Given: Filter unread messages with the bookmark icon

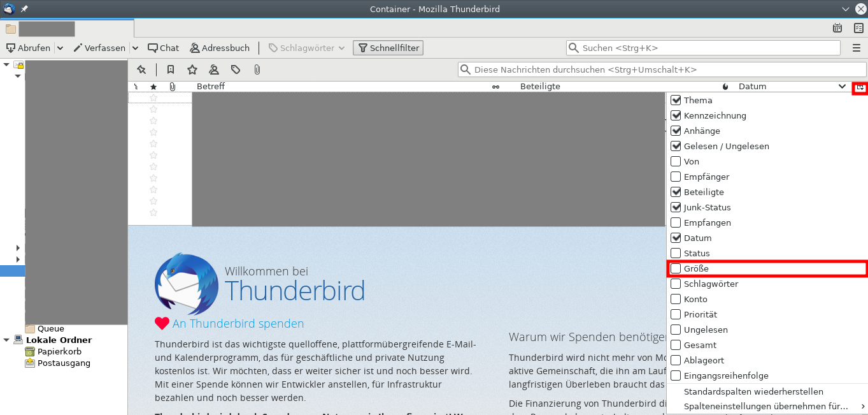Looking at the screenshot, I should (x=171, y=69).
